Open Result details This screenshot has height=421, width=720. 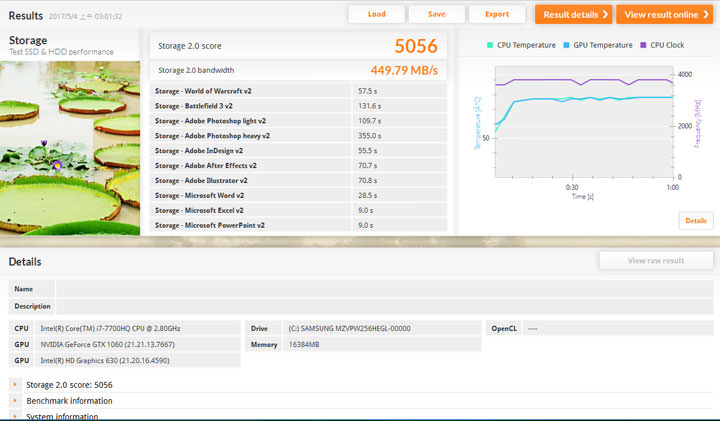tap(573, 15)
